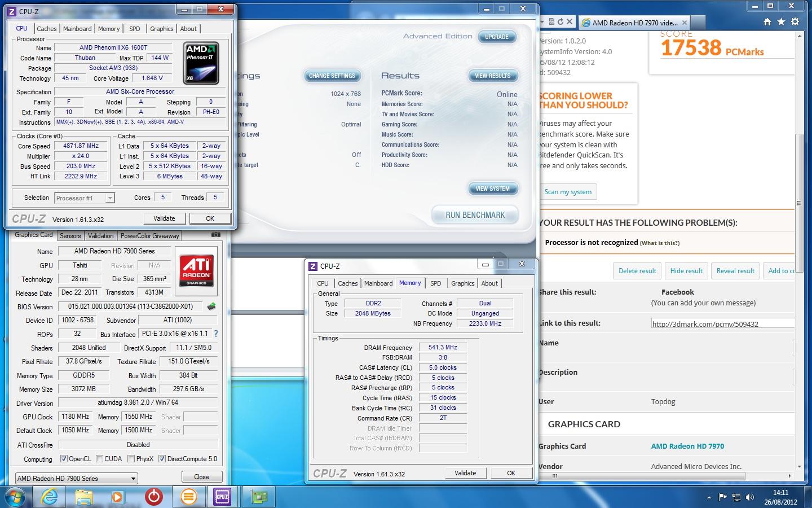Image resolution: width=812 pixels, height=508 pixels.
Task: Click Delete result button
Action: [x=637, y=271]
